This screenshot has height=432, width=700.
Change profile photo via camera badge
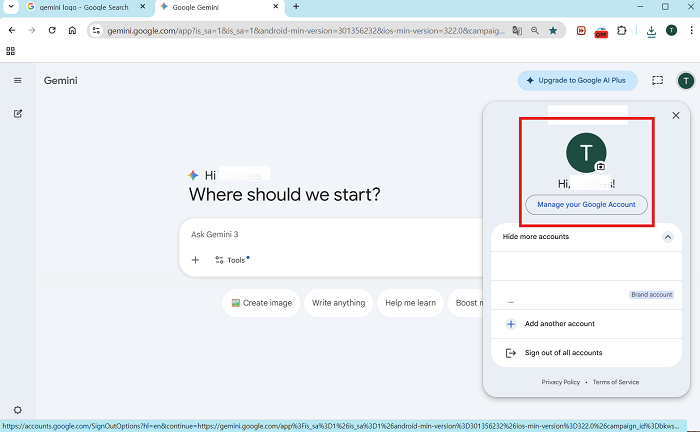600,166
